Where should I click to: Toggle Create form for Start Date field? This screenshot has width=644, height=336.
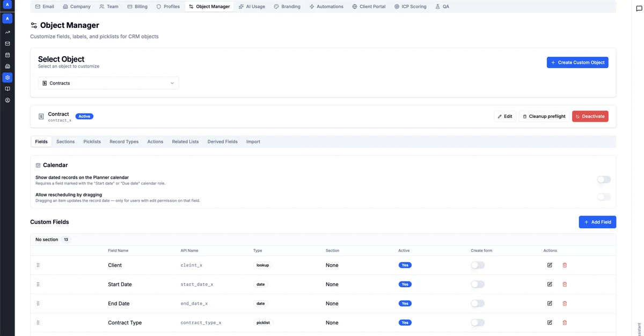478,285
